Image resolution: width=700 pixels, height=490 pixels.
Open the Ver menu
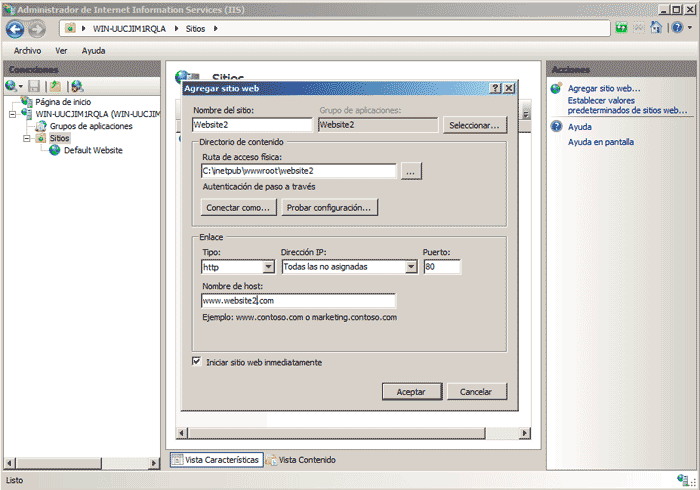tap(61, 50)
